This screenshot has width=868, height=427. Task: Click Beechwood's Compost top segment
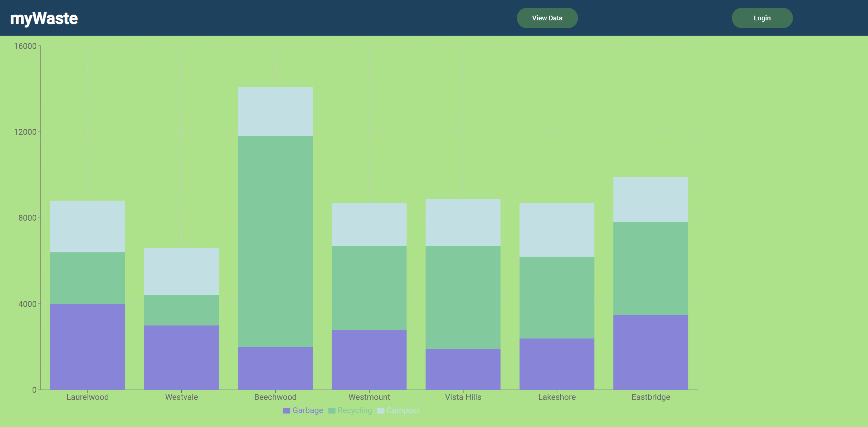coord(275,111)
